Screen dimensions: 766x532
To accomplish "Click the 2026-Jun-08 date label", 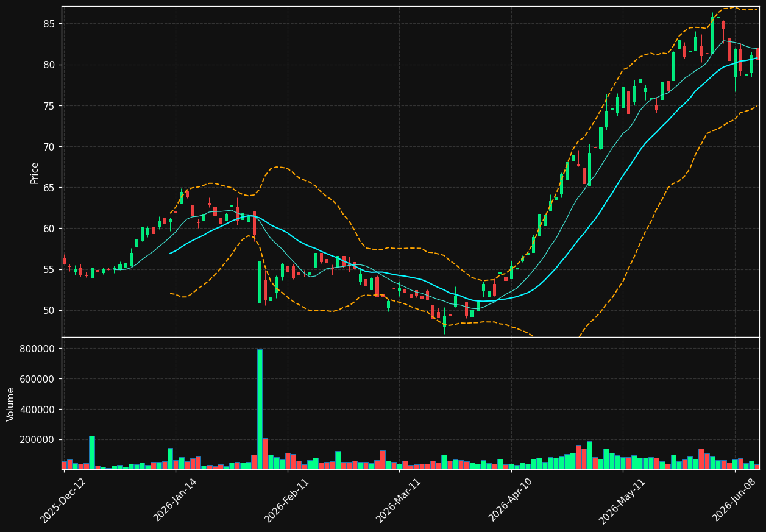I will 734,501.
